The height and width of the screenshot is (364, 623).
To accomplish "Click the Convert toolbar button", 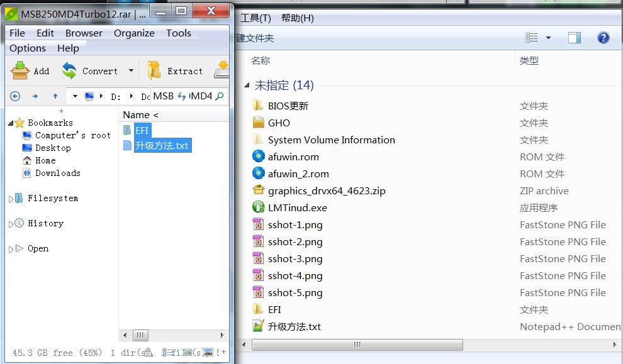I will coord(90,71).
